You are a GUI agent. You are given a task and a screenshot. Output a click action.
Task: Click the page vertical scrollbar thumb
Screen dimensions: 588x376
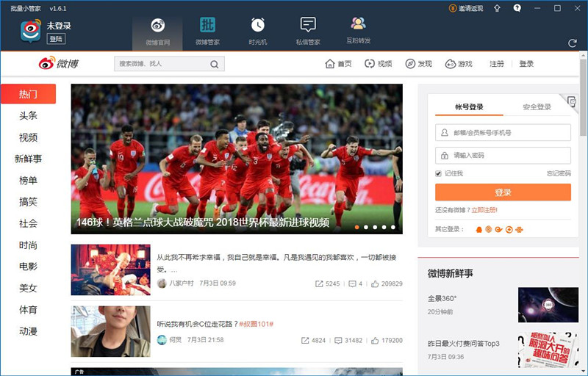point(583,98)
